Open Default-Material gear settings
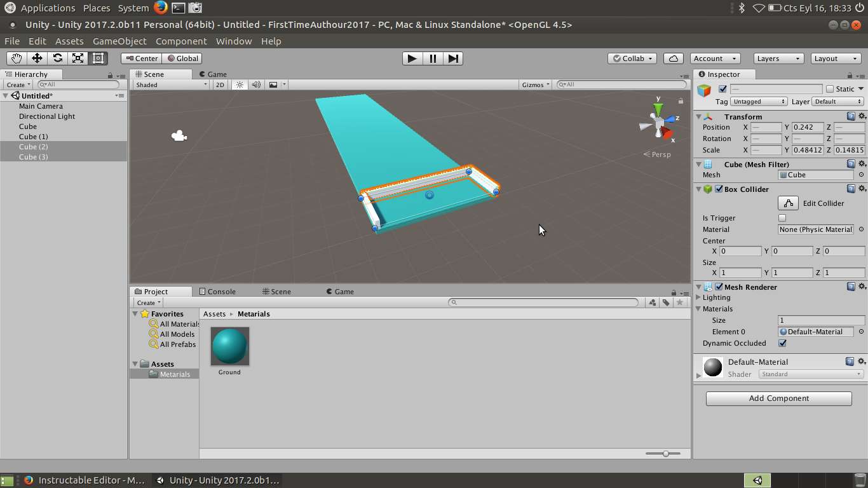 [x=862, y=362]
